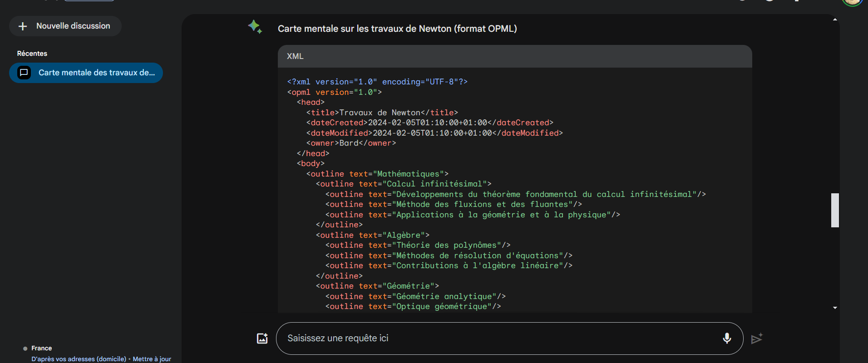Image resolution: width=868 pixels, height=363 pixels.
Task: Activate the microphone for voice input
Action: pos(726,338)
